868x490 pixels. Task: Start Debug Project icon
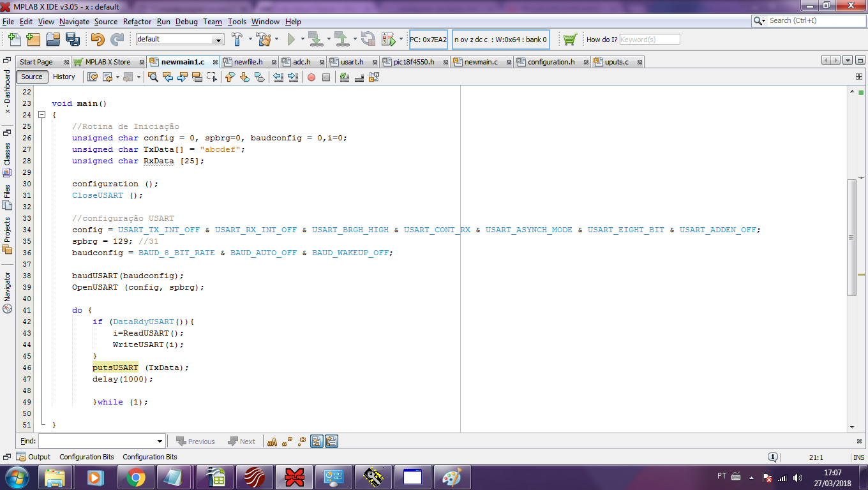click(388, 39)
